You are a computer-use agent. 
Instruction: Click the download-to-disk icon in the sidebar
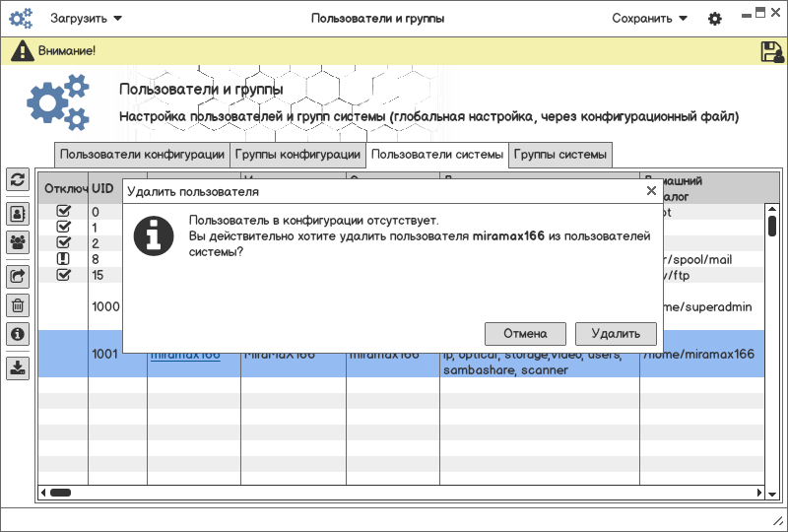[18, 367]
